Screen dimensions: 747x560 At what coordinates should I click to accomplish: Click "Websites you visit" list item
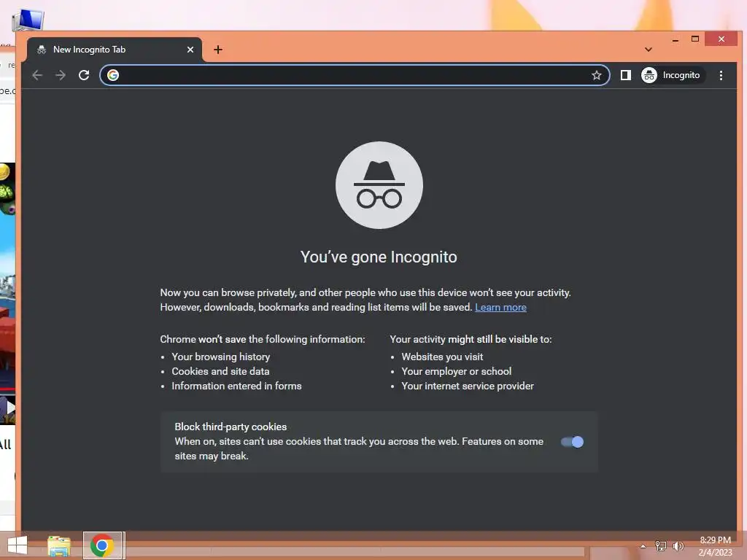[442, 357]
